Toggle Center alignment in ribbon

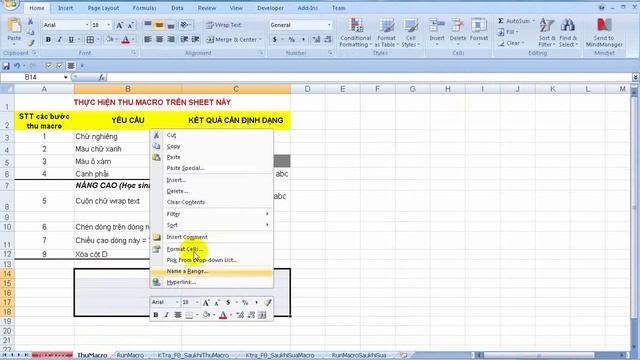click(159, 40)
